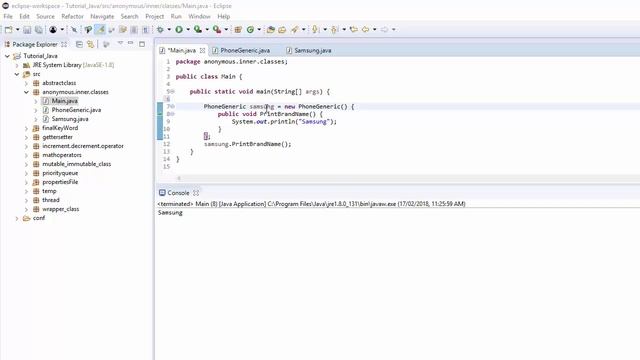640x360 pixels.
Task: Expand the abstractclass package
Action: pyautogui.click(x=26, y=83)
